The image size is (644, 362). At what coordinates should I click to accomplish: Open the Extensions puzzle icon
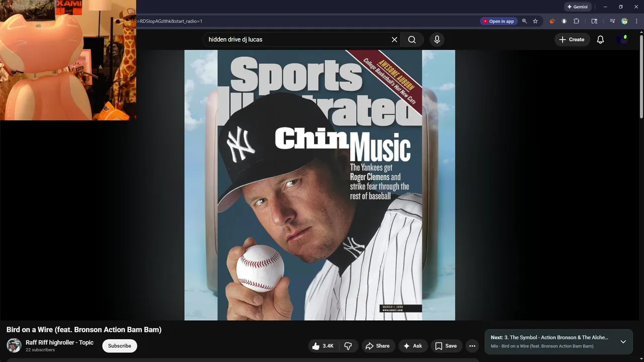[x=577, y=21]
